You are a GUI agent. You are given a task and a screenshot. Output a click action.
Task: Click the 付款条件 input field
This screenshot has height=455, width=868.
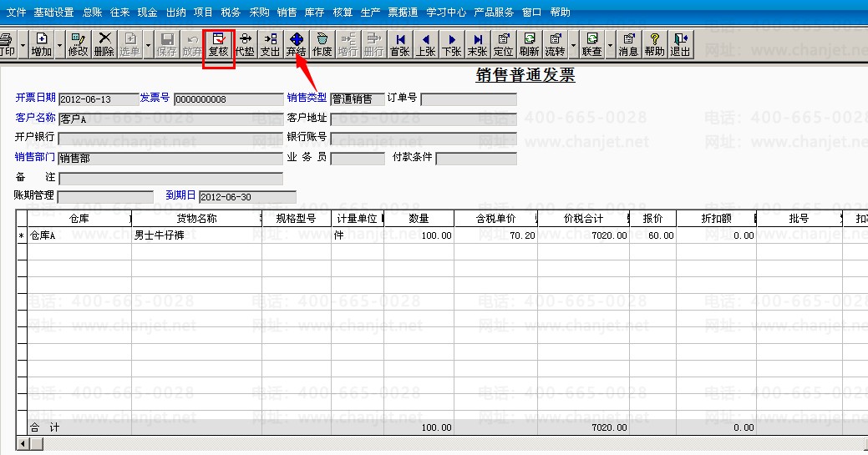(476, 159)
